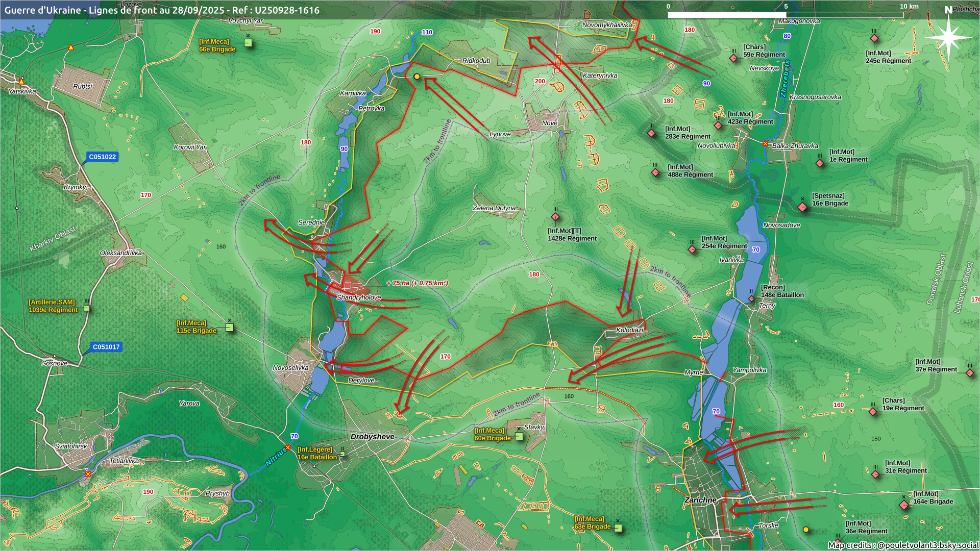Click the 115e Brigade green unit icon
Viewport: 980px width, 551px height.
230,328
